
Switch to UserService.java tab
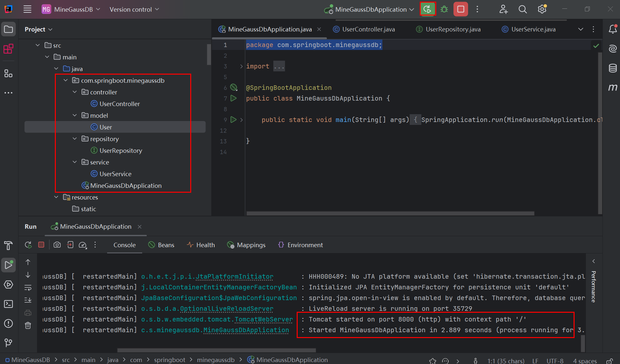click(529, 29)
